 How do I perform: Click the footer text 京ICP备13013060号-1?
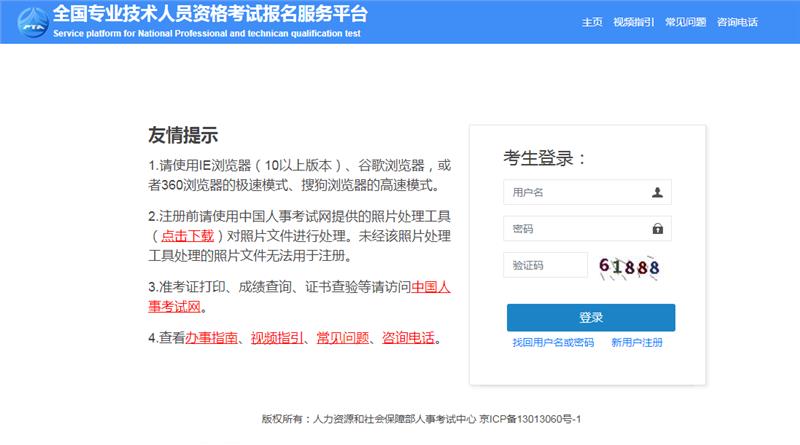(530, 419)
